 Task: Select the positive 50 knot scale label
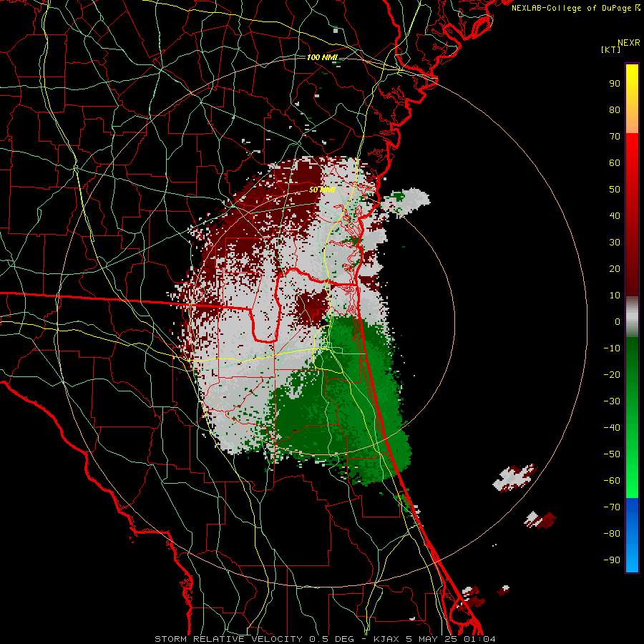point(615,190)
